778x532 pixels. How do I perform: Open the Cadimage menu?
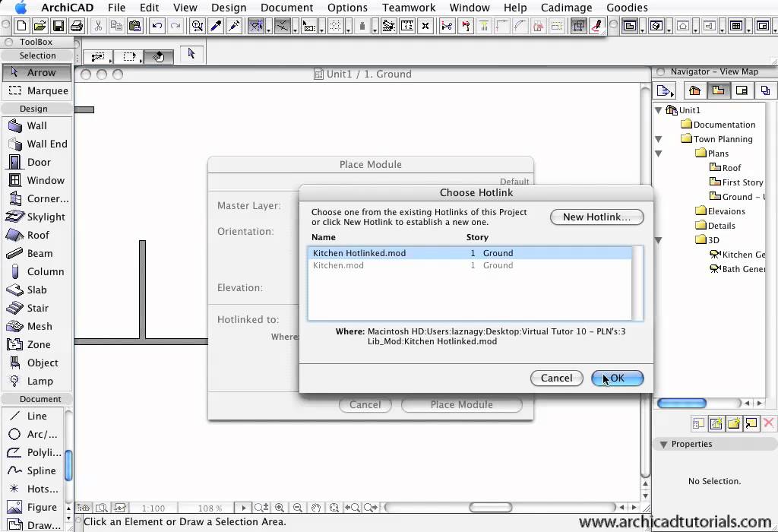(567, 8)
